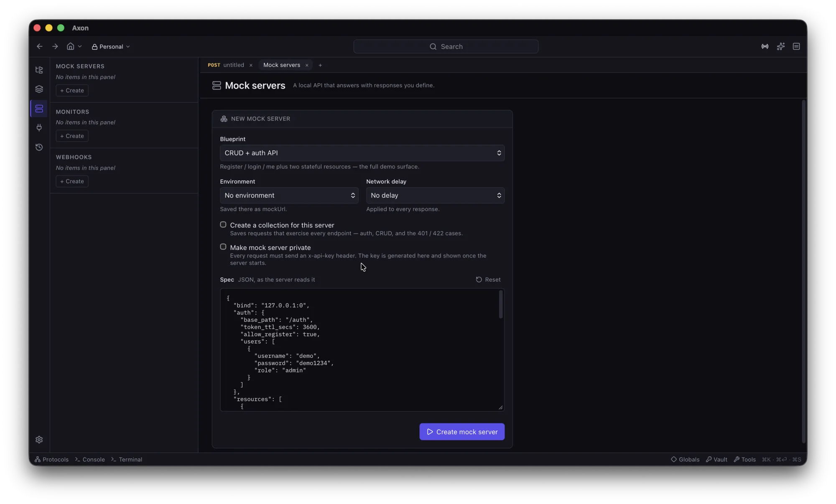Go forward with the right arrow
Viewport: 836px width, 504px height.
(55, 46)
